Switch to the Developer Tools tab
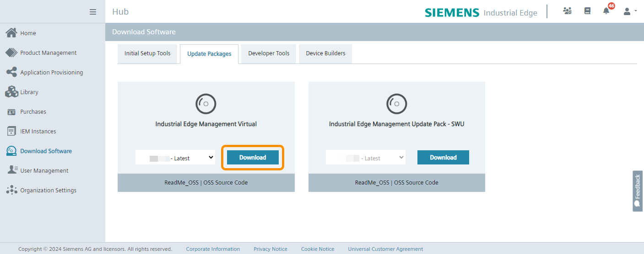 [269, 53]
